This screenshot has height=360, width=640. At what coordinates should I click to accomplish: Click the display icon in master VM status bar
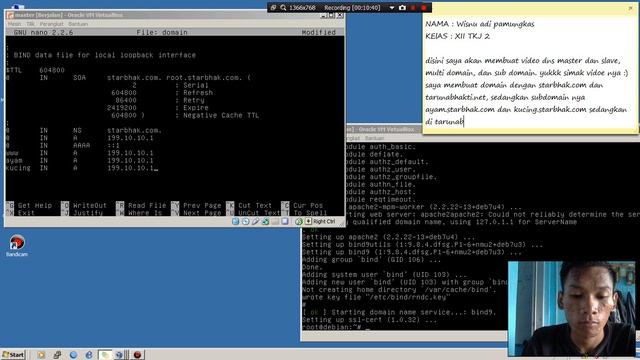pos(285,221)
